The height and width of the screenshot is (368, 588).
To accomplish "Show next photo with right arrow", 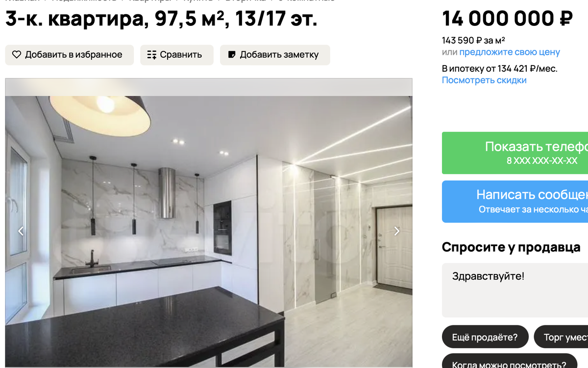I will 397,231.
